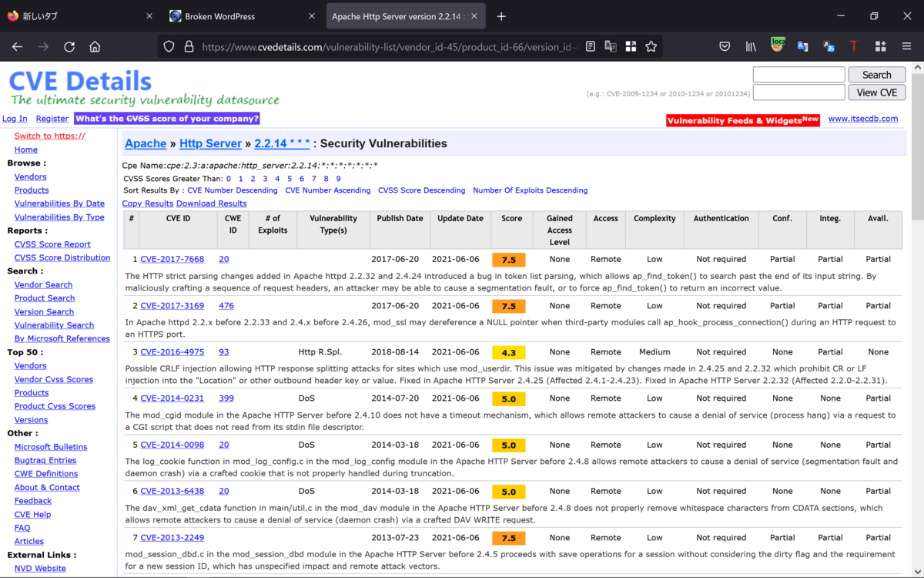Show site security padlock info
The image size is (924, 578).
tap(189, 46)
